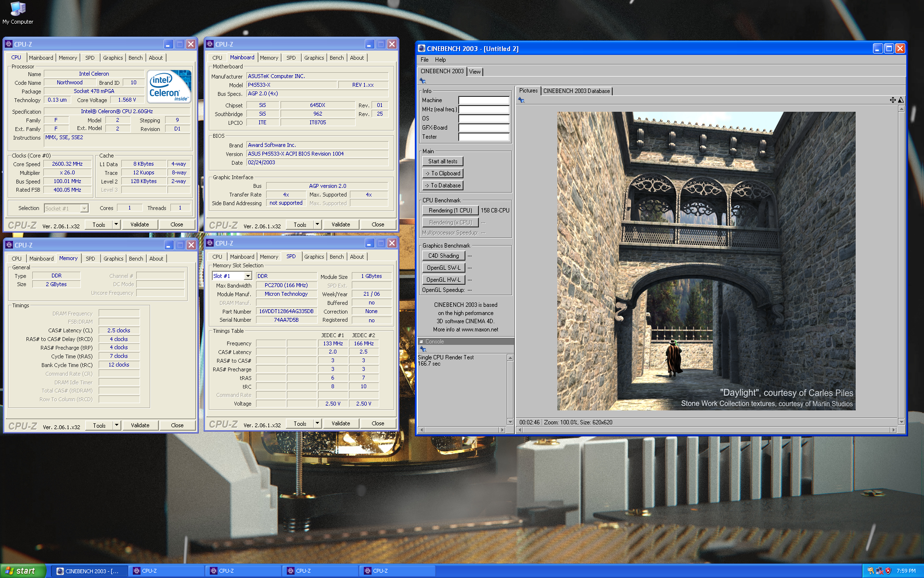Click the C4D Shading button
924x578 pixels.
[x=444, y=256]
